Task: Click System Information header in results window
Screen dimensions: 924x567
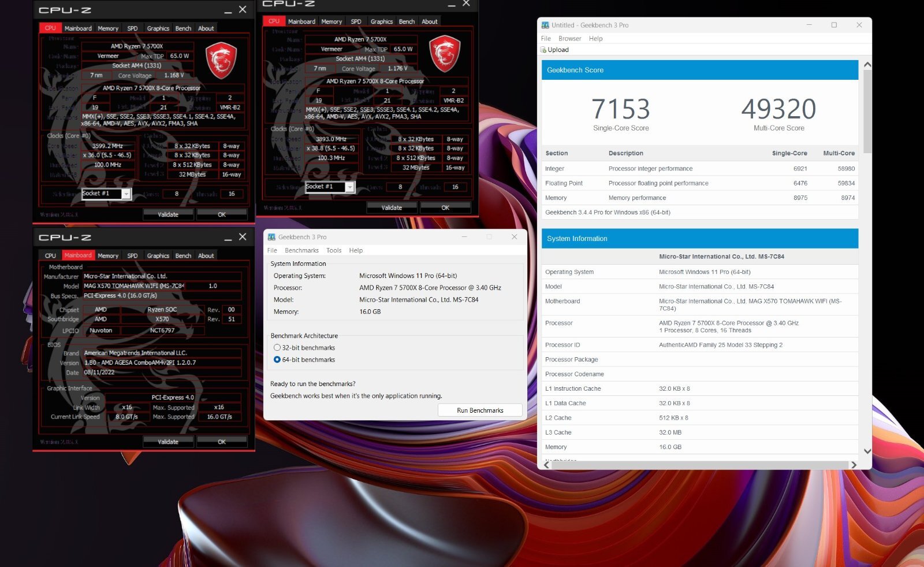Action: [700, 239]
